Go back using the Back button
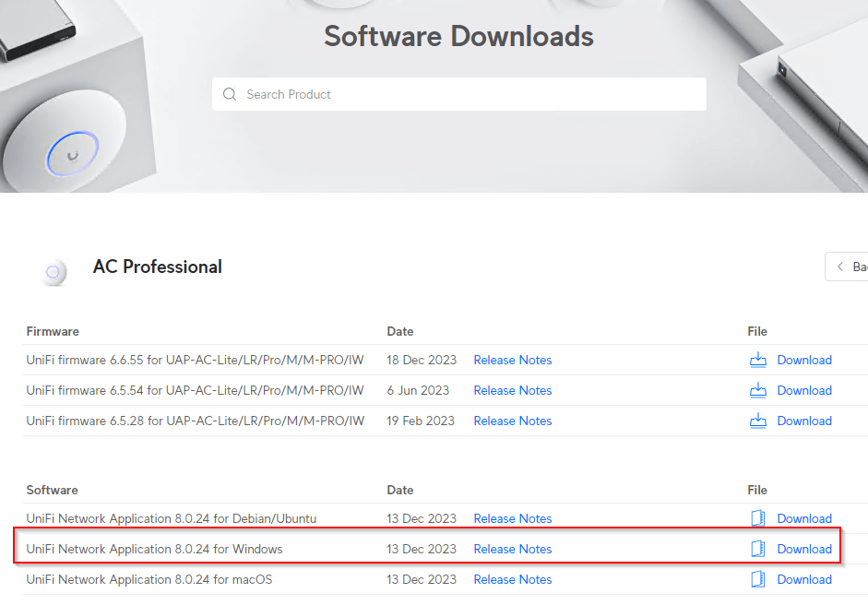The height and width of the screenshot is (605, 868). click(849, 267)
